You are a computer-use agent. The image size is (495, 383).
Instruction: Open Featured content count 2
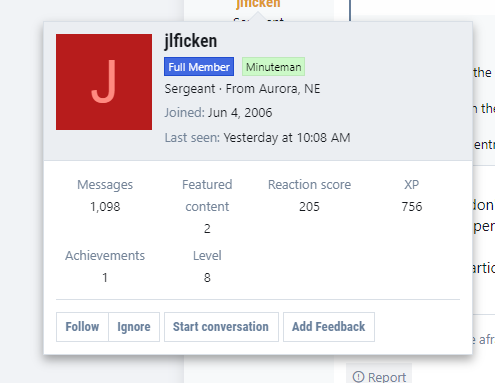coord(207,229)
